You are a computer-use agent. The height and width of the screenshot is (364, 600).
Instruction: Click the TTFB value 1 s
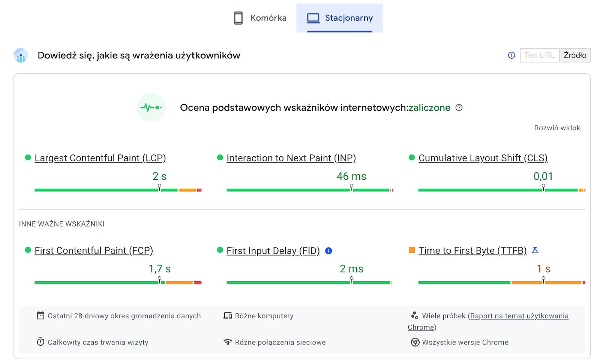point(543,269)
